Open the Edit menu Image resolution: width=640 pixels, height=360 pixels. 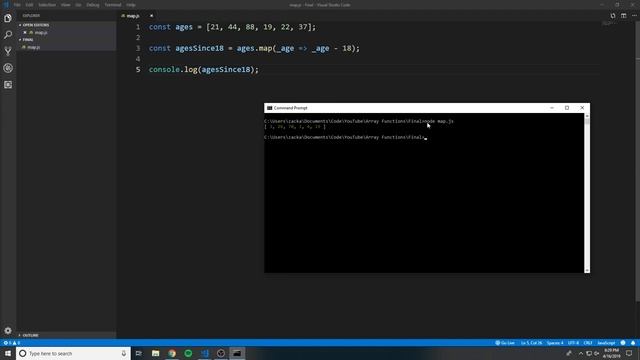[x=29, y=5]
